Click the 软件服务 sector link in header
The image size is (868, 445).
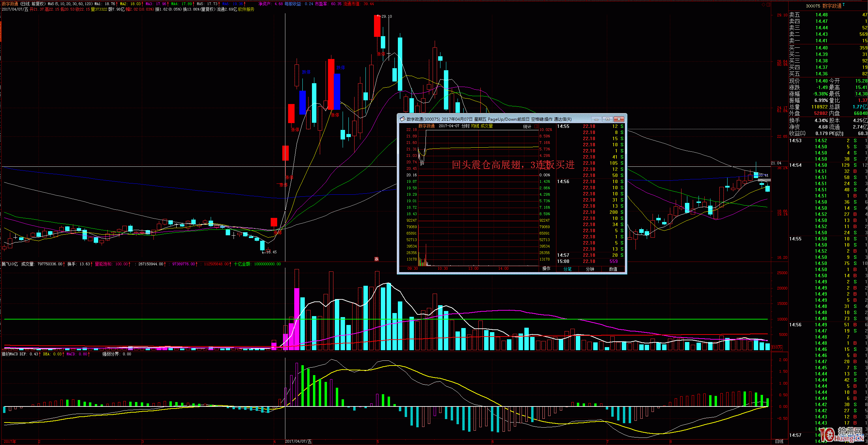[246, 9]
